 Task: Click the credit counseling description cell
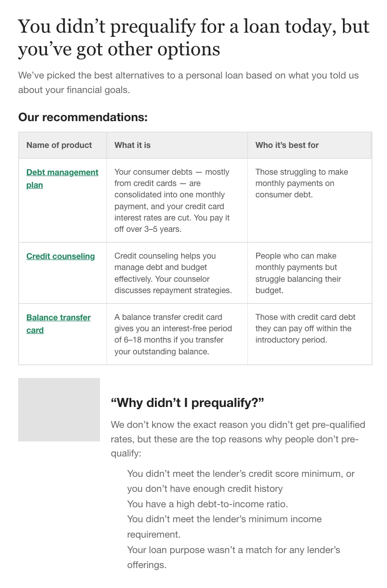pos(177,273)
